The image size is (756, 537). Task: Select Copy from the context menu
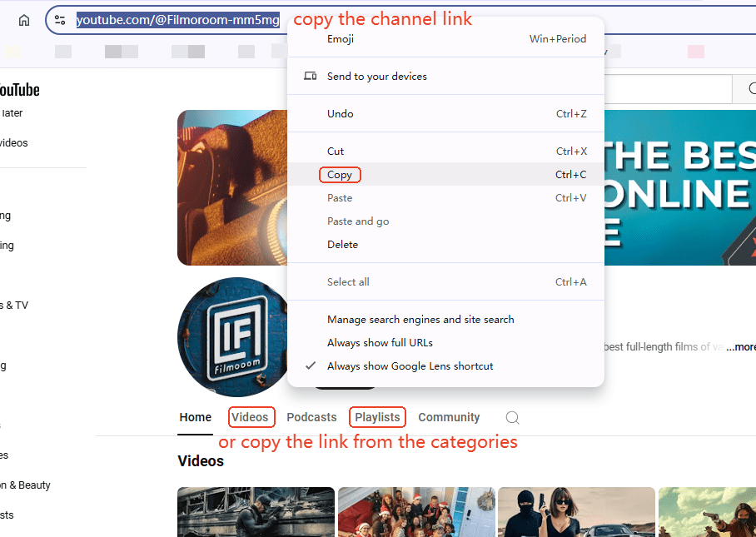[340, 175]
